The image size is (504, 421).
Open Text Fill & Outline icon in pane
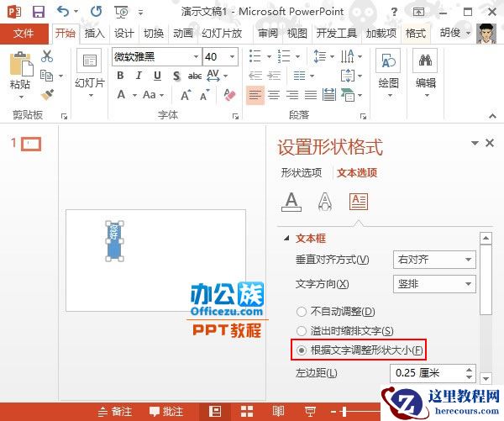[291, 202]
